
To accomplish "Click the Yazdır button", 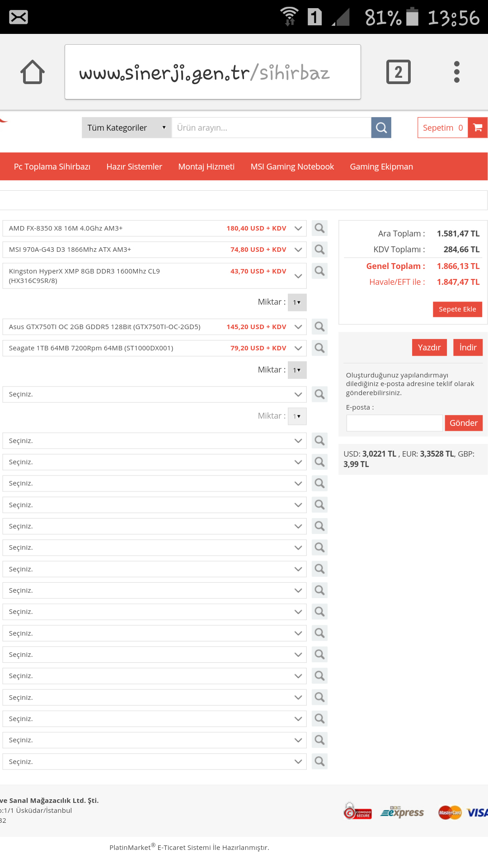I will [x=429, y=347].
